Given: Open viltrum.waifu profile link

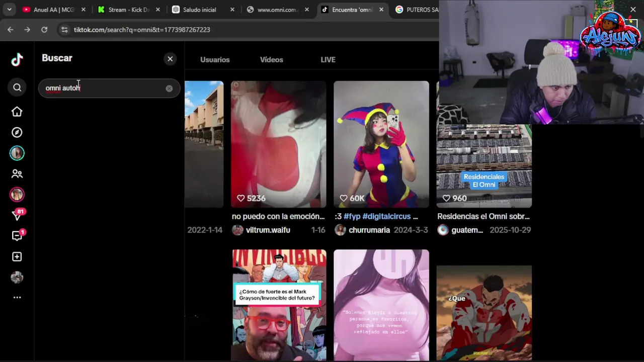Looking at the screenshot, I should coord(268,230).
